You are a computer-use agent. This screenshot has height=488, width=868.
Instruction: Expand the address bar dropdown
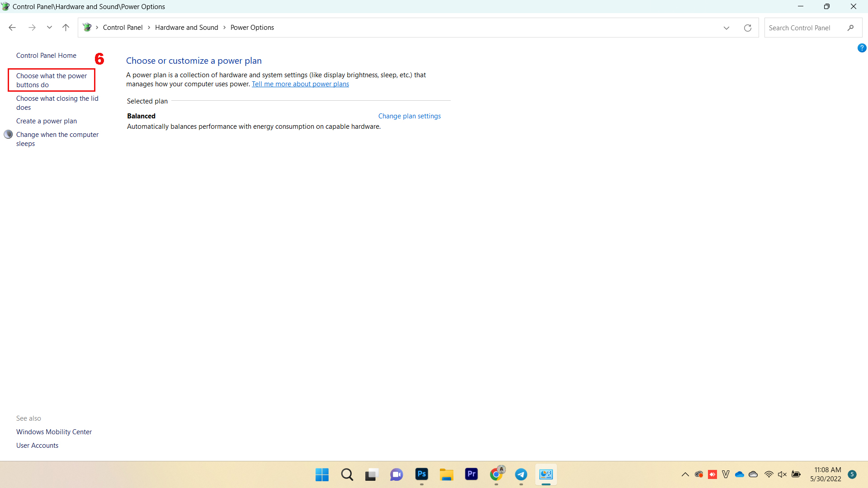726,28
